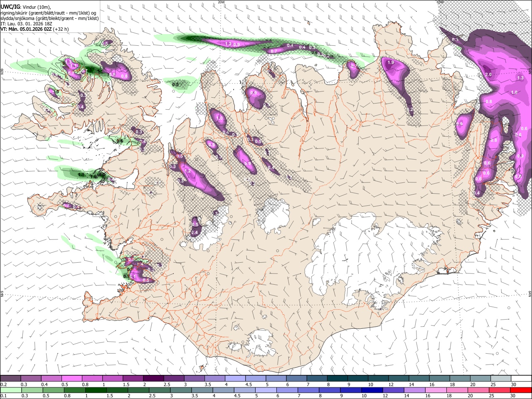Click the bright red 30 swatch in the lower legend
Viewport: 532px width, 399px height.
pyautogui.click(x=521, y=390)
